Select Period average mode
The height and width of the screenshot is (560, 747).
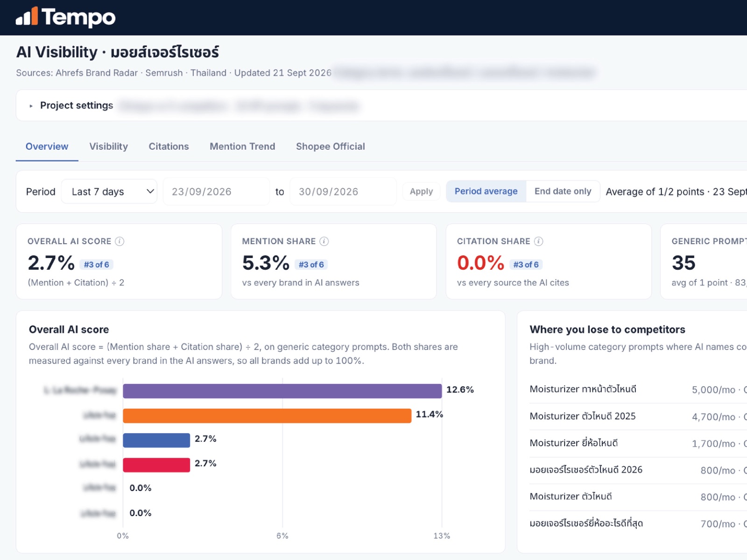(x=486, y=191)
